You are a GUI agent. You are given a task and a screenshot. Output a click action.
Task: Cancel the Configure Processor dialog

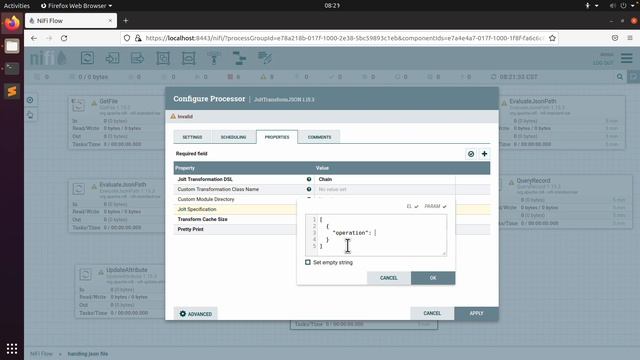point(432,313)
